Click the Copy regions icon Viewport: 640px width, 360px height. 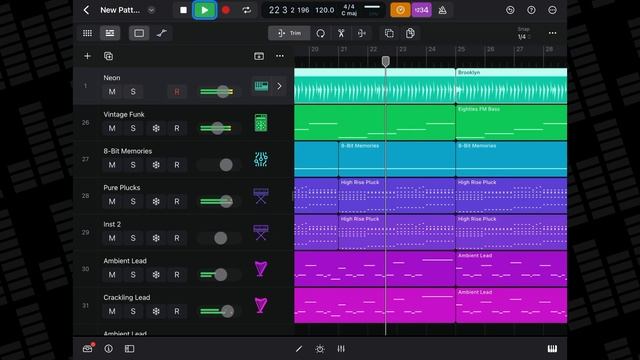click(389, 33)
